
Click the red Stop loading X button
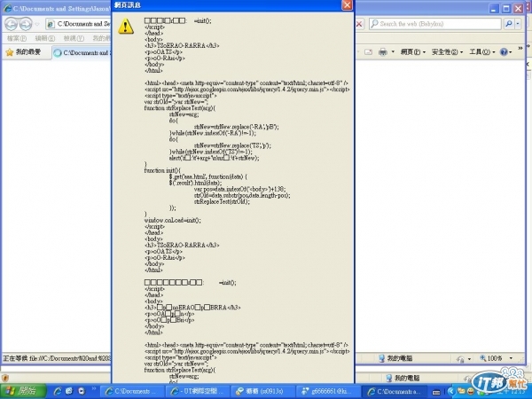359,24
